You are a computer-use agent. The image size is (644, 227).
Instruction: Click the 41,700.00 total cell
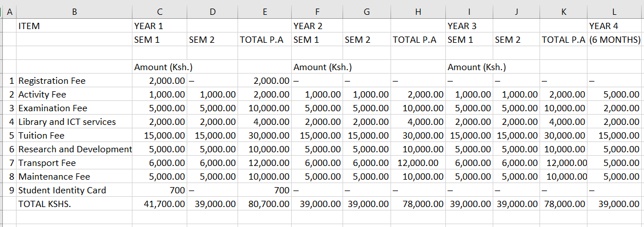[159, 204]
